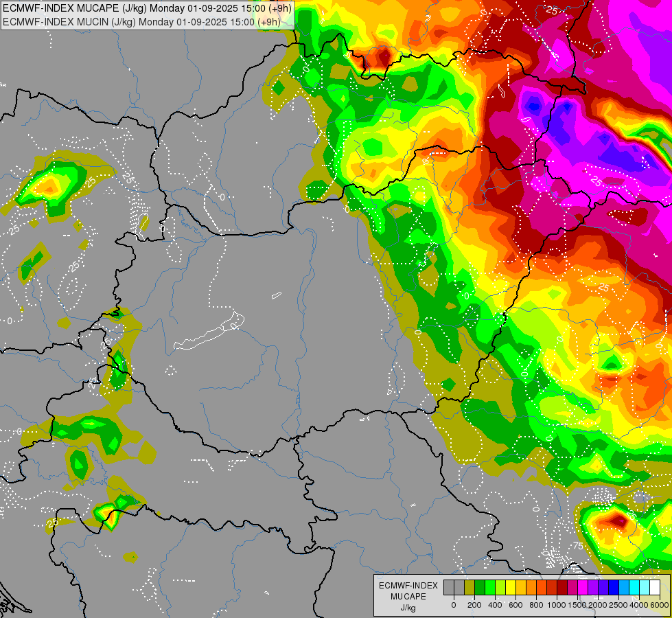This screenshot has height=618, width=672.
Task: Click the legend value 1000
Action: click(x=557, y=605)
